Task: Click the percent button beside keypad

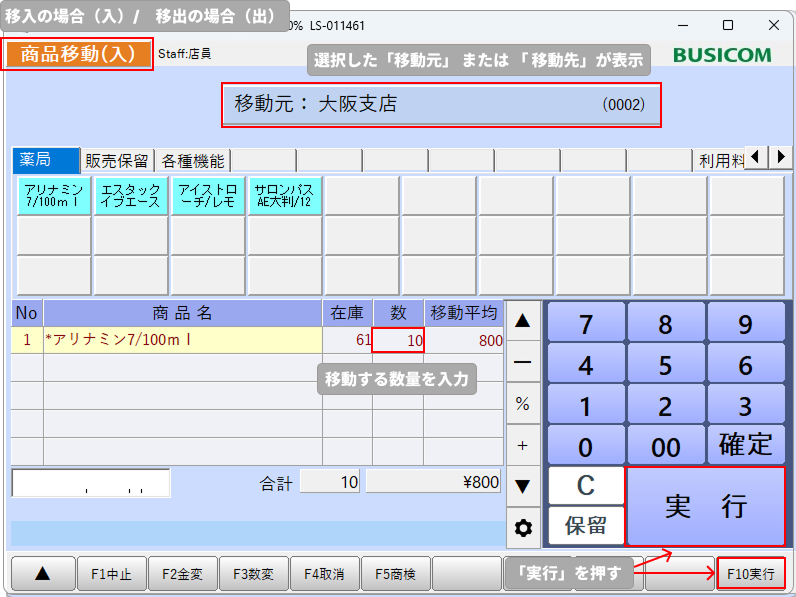Action: (x=523, y=403)
